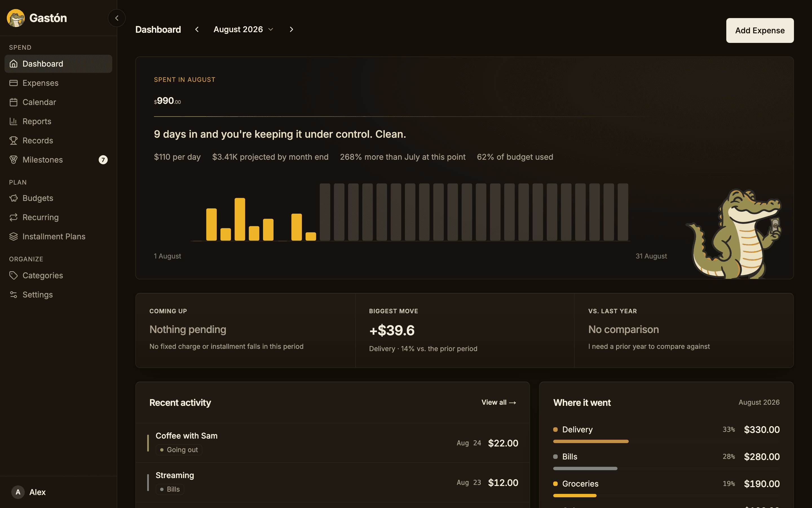Click the Streaming expense title
This screenshot has height=508, width=812.
[x=175, y=476]
